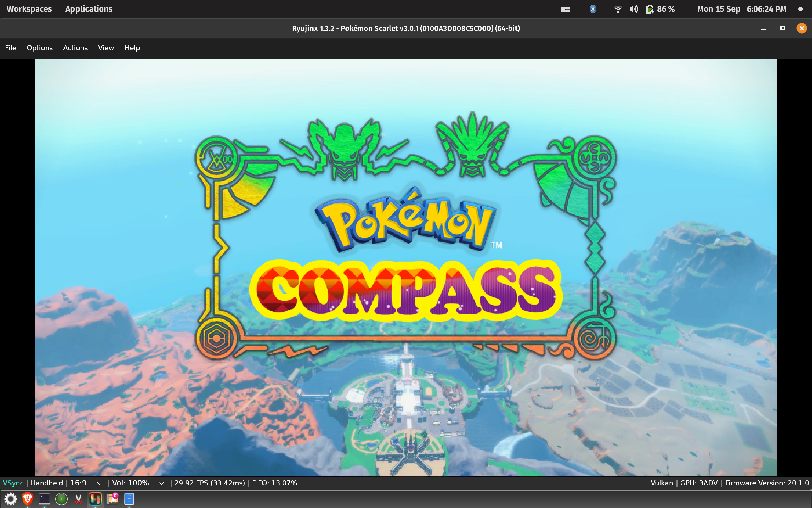
Task: Open the Wi-Fi network tray icon
Action: [618, 9]
